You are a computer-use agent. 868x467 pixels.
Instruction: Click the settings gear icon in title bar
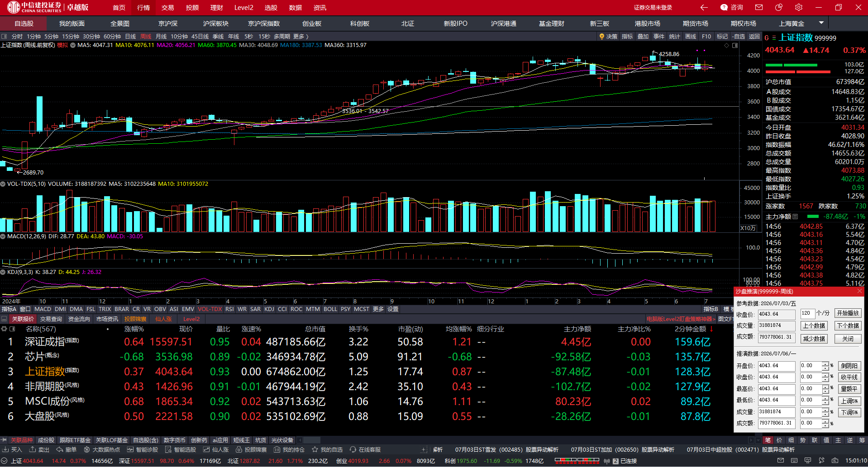pyautogui.click(x=799, y=7)
